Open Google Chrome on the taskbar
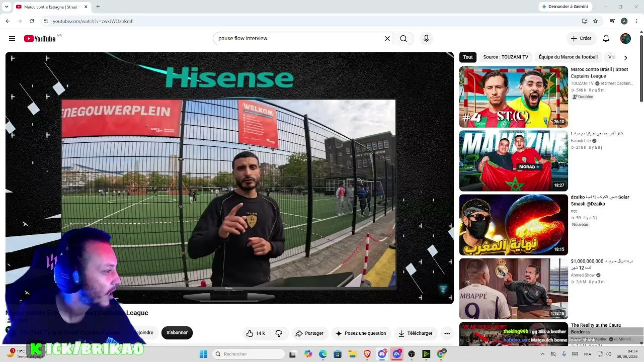Image resolution: width=644 pixels, height=362 pixels. [x=441, y=354]
